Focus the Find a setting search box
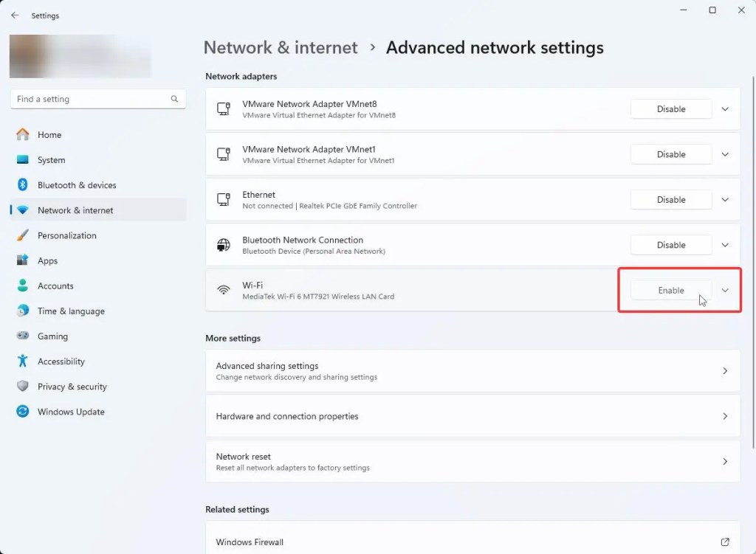Screen dimensions: 756x554 tap(98, 99)
